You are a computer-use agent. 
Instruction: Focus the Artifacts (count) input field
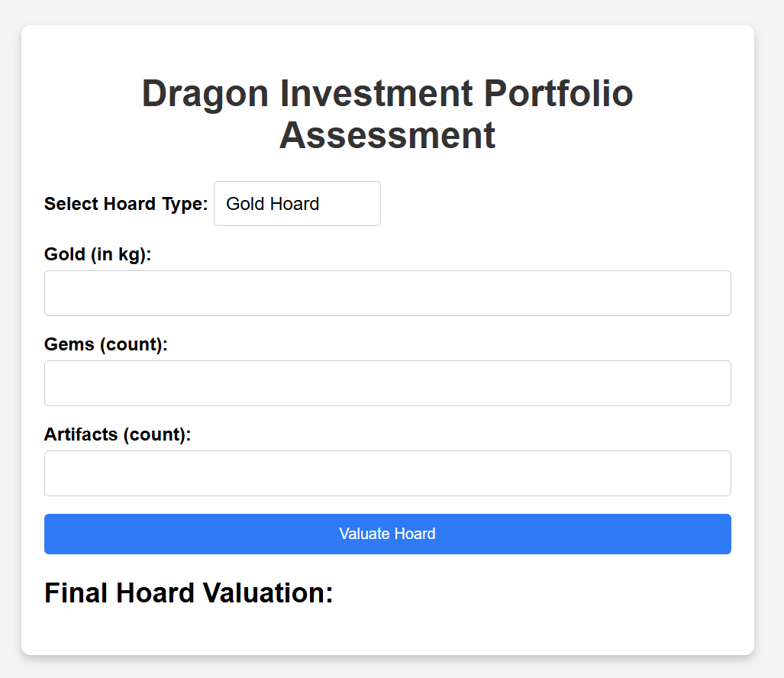click(388, 473)
